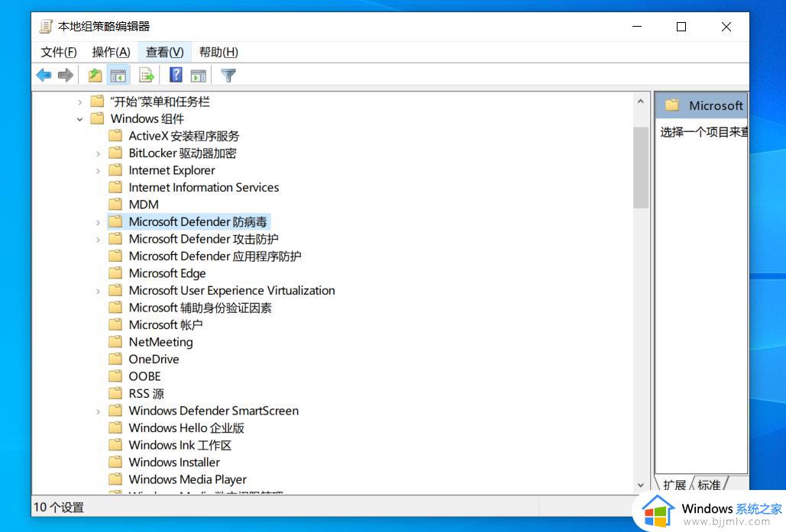Click the tree scrollbar down arrow
The height and width of the screenshot is (532, 786).
(641, 485)
